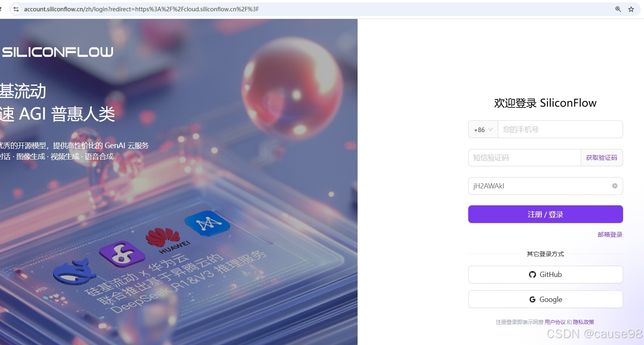This screenshot has height=345, width=644.
Task: Click the SILICONFLOW logo on the banner
Action: coord(58,52)
